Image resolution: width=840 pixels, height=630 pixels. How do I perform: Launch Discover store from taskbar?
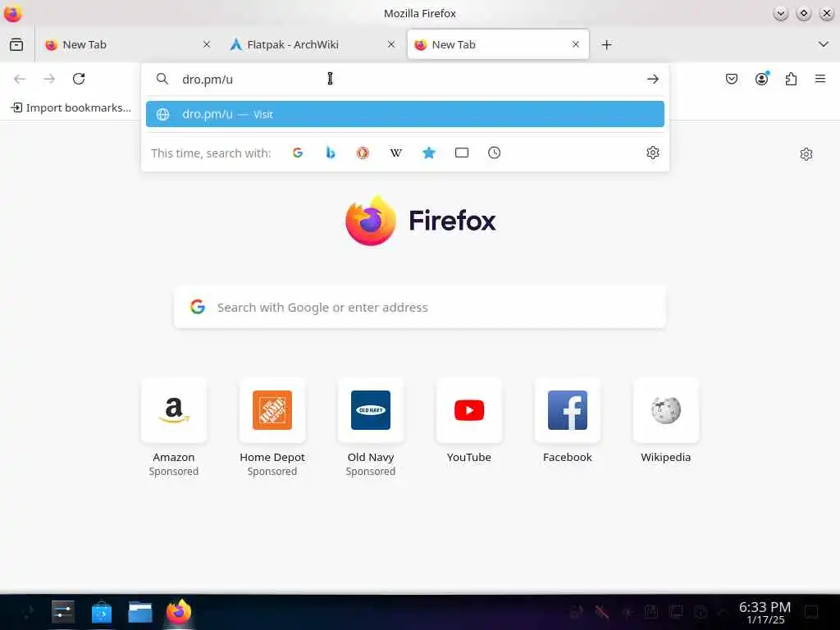click(x=101, y=612)
